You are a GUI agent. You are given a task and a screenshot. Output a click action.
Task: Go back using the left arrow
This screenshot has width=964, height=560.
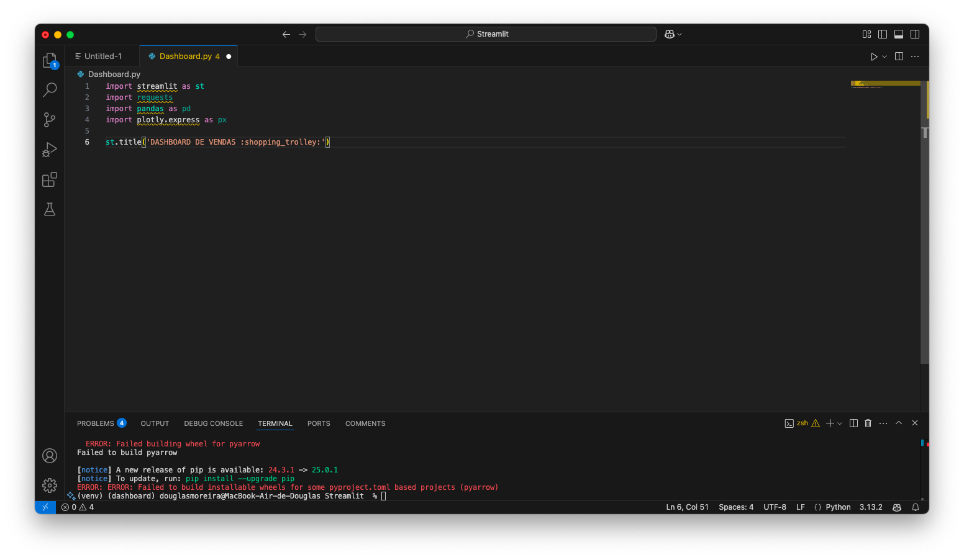286,34
